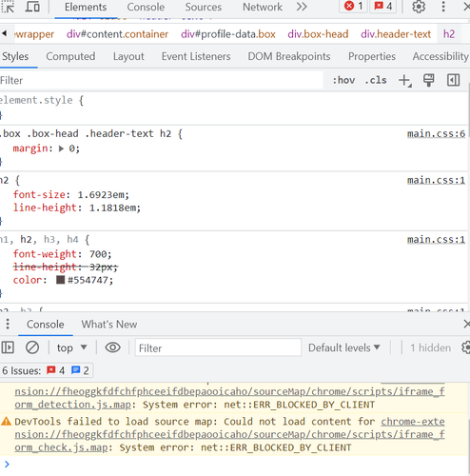
Task: Open the Network tab
Action: click(263, 7)
